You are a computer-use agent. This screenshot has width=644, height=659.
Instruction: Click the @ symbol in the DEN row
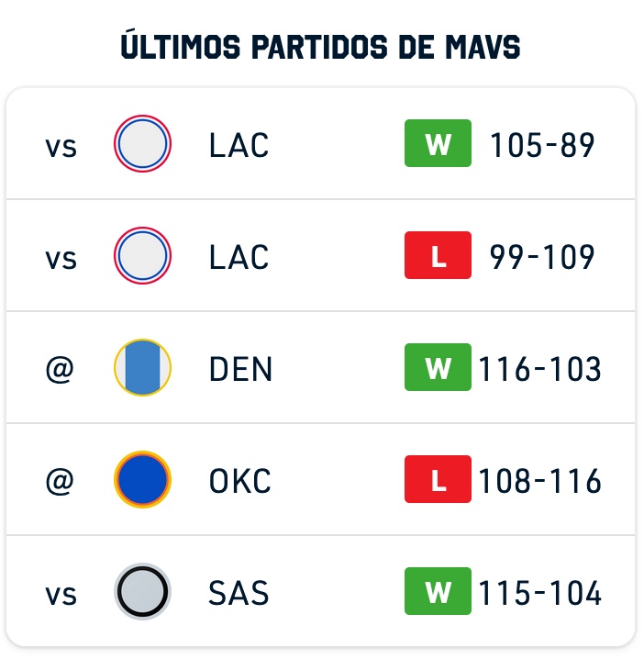click(60, 370)
